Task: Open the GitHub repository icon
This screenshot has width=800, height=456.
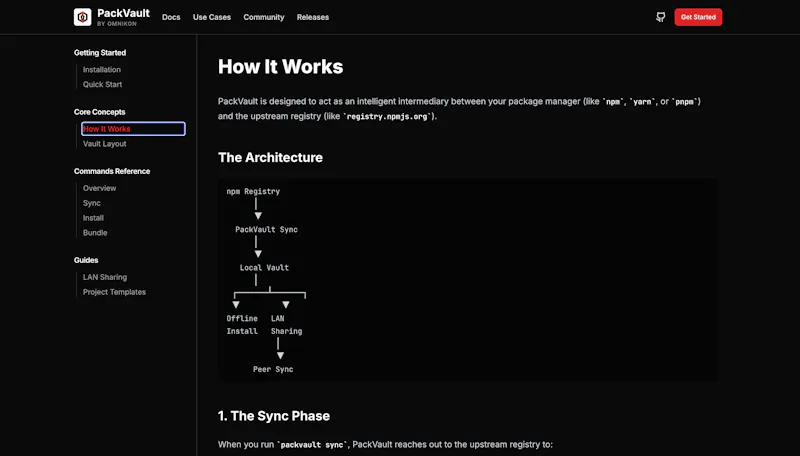Action: (660, 17)
